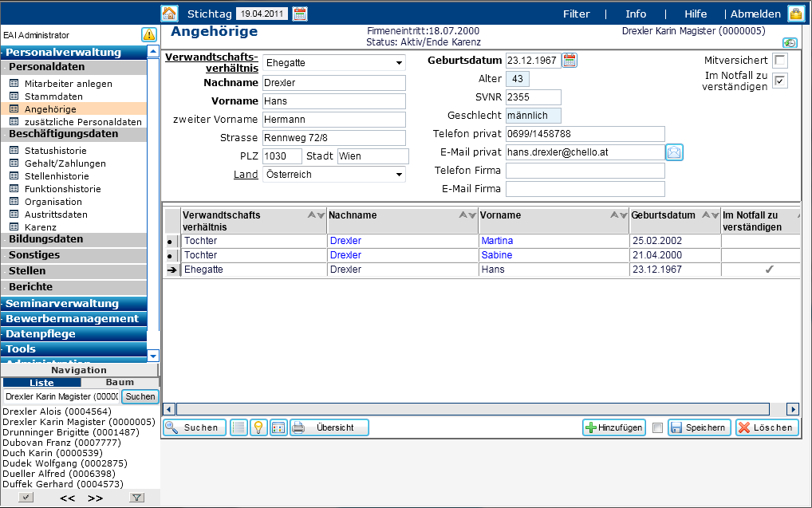Screen dimensions: 812x508
Task: Click the bullet marker on Martina row
Action: coord(171,242)
